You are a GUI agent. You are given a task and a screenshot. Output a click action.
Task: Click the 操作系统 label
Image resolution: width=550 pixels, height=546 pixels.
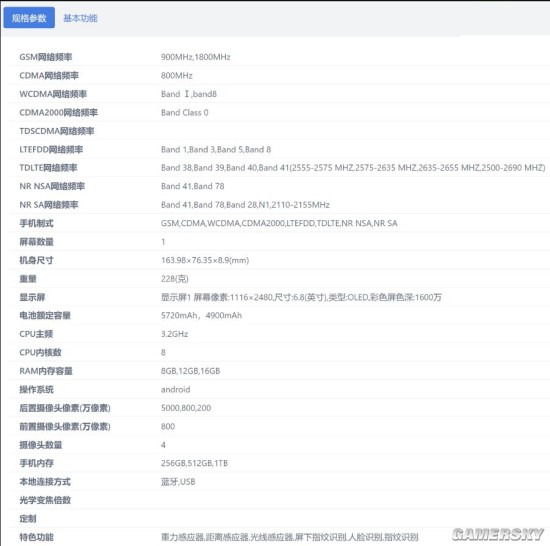36,390
